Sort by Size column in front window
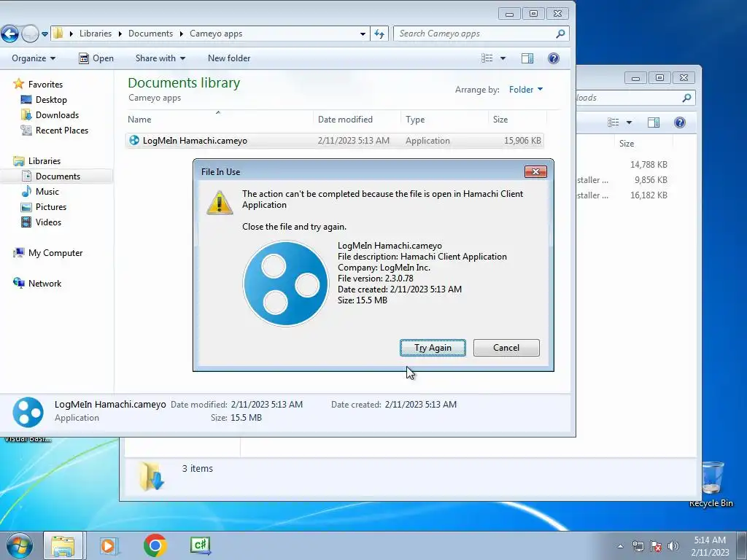747x560 pixels. [x=517, y=120]
